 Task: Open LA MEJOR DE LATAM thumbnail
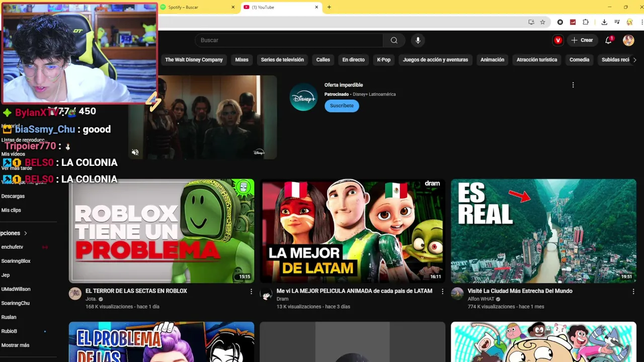click(352, 231)
